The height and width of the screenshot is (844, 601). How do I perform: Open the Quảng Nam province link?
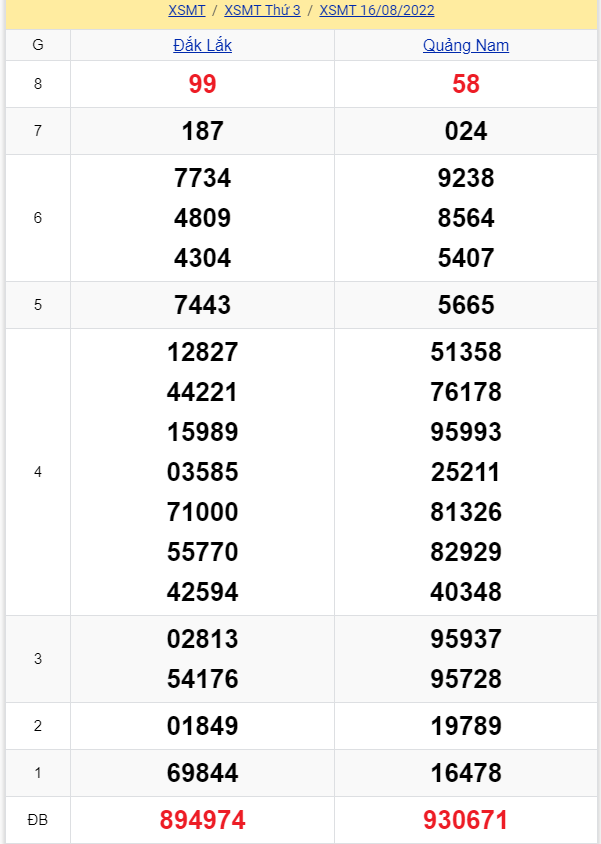coord(466,46)
